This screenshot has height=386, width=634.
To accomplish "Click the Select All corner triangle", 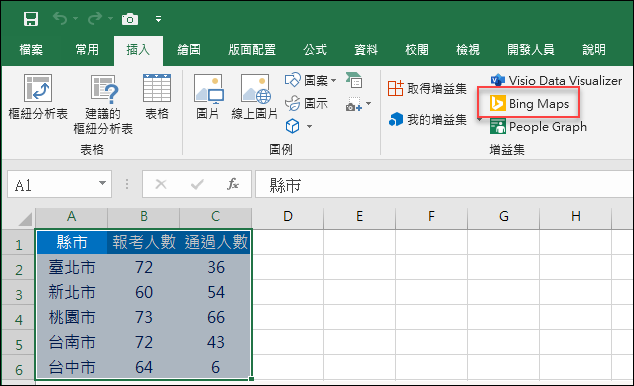I will tap(25, 219).
